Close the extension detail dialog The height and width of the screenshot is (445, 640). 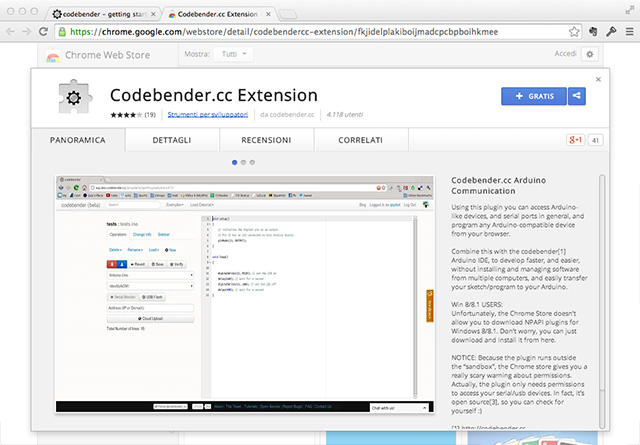[598, 80]
